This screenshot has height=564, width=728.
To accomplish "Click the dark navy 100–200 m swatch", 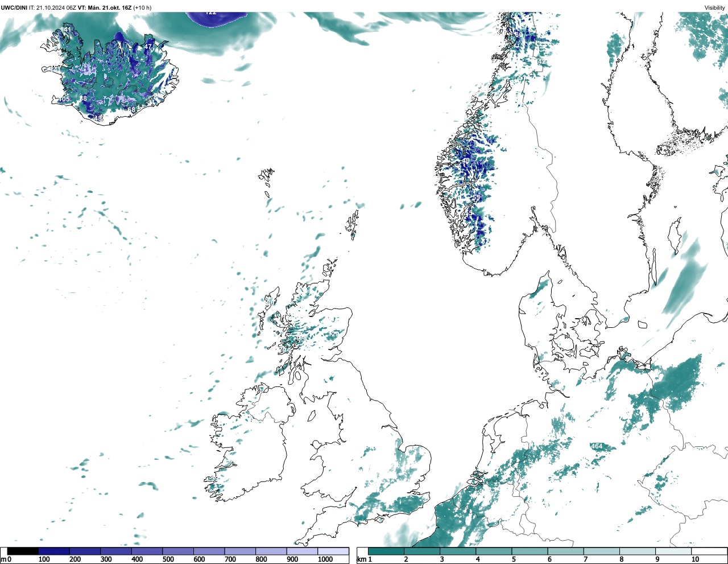I will point(54,551).
